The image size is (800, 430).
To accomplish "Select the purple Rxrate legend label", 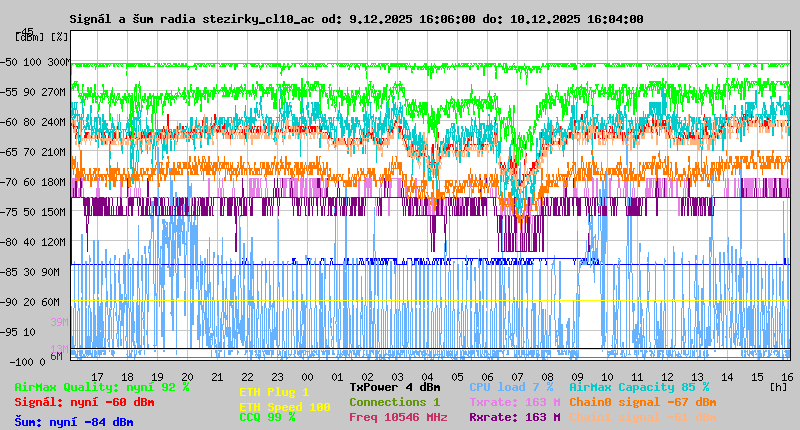I will click(x=514, y=418).
